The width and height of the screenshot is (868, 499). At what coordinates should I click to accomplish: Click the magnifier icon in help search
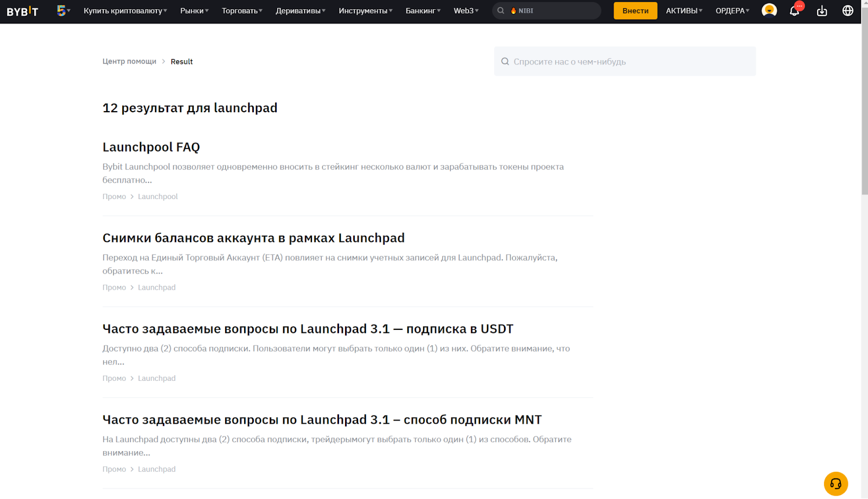[x=505, y=61]
